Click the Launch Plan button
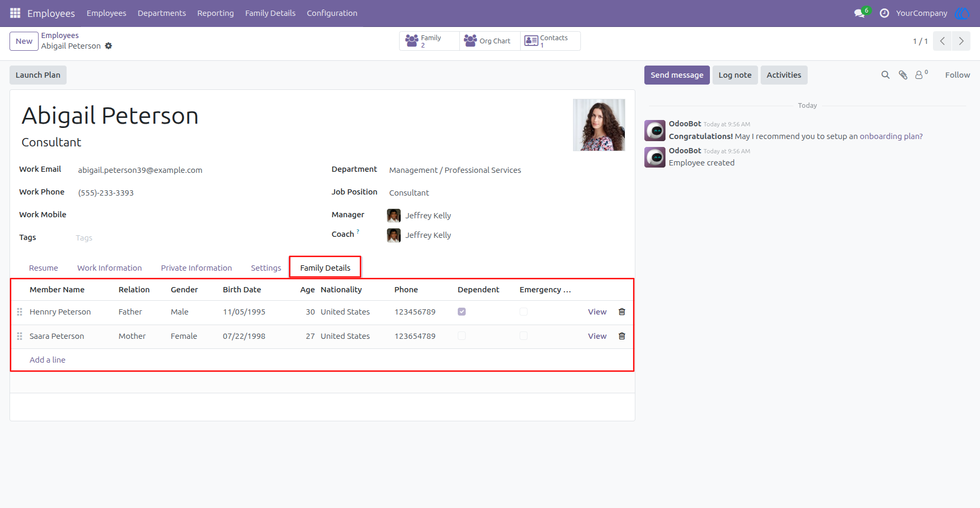Image resolution: width=980 pixels, height=508 pixels. pyautogui.click(x=38, y=75)
